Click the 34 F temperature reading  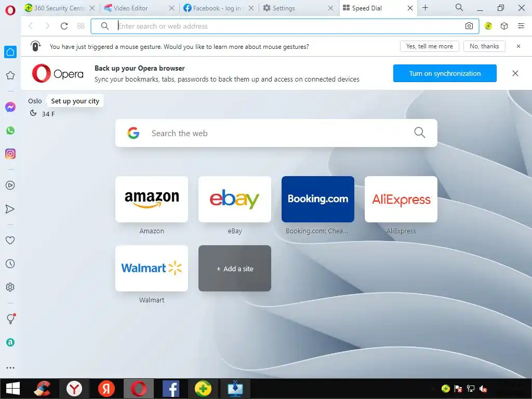[x=48, y=114]
